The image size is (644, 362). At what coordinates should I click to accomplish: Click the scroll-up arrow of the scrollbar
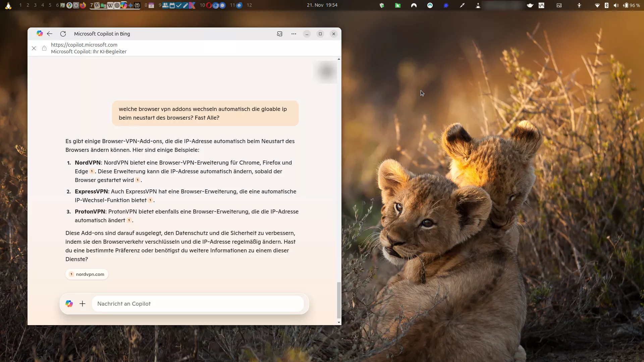[339, 59]
